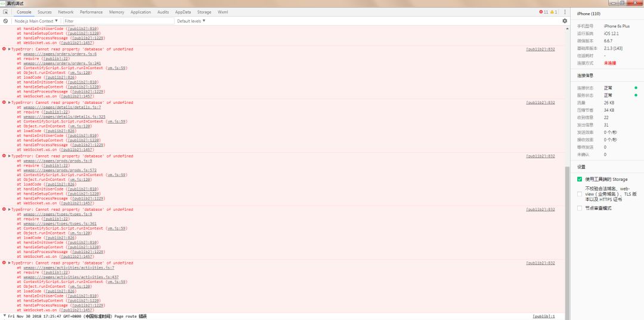This screenshot has width=644, height=320.
Task: Select the iPhone 6s Plus model value
Action: point(617,26)
